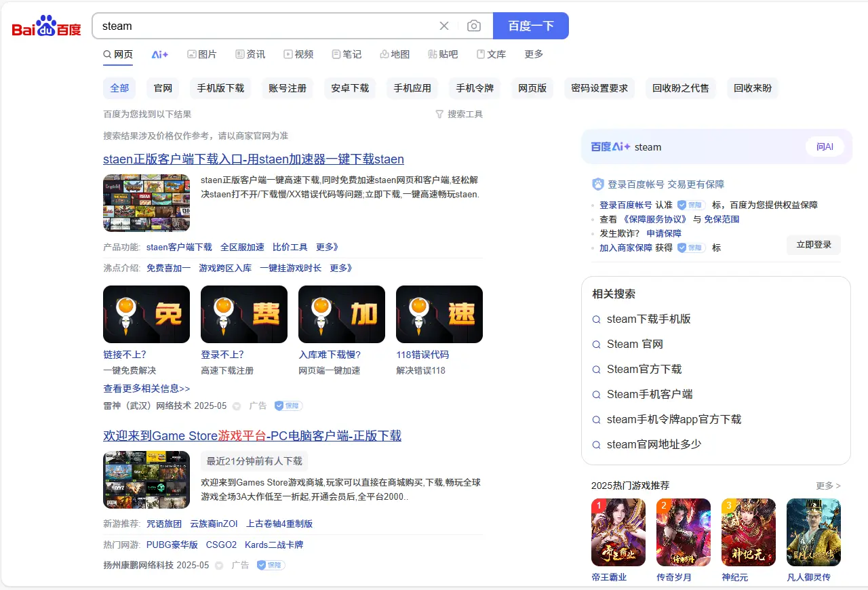Image resolution: width=868 pixels, height=590 pixels.
Task: Open the staen正版客户端下载入口 result title
Action: pyautogui.click(x=254, y=159)
